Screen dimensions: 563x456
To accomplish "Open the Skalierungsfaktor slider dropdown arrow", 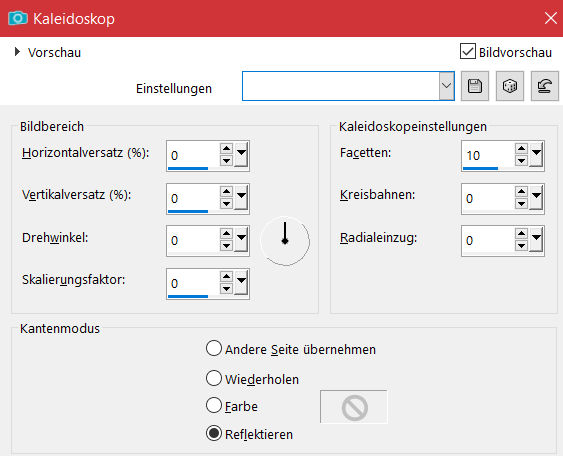I will click(242, 283).
